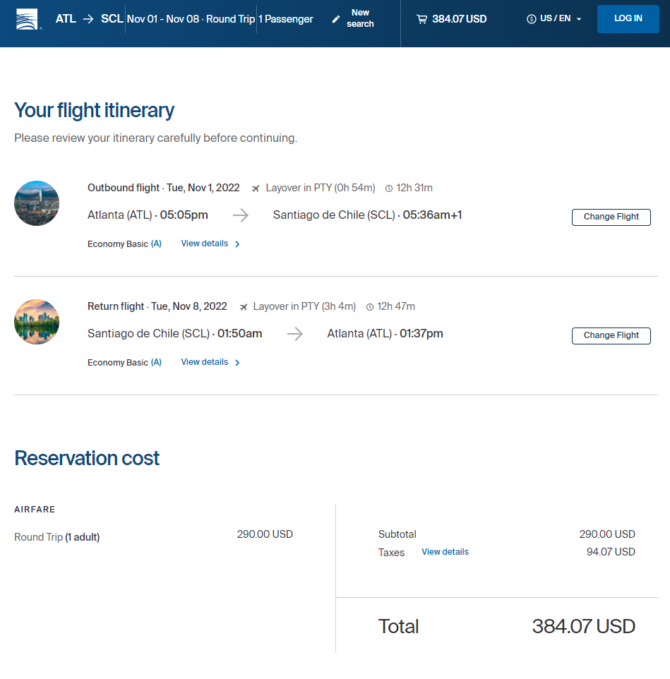This screenshot has width=670, height=679.
Task: Click the Nov 01 - Nov 08 Round Trip summary
Action: tap(191, 19)
